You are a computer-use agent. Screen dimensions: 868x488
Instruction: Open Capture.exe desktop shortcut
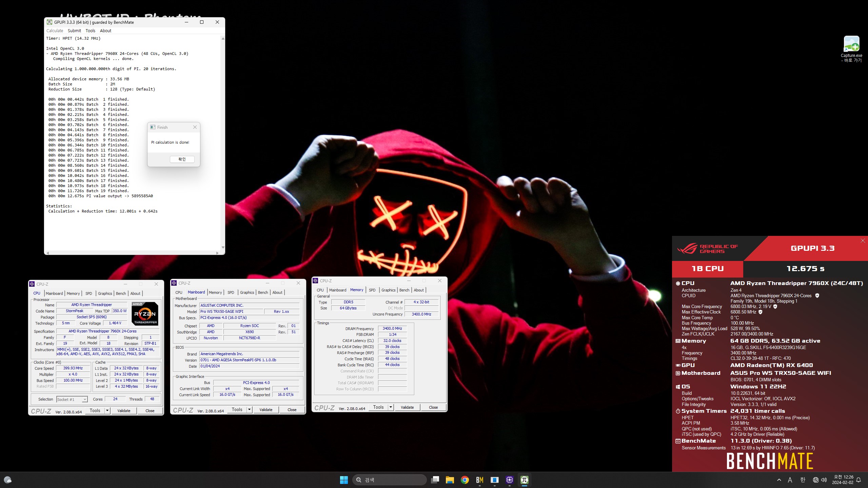coord(851,49)
